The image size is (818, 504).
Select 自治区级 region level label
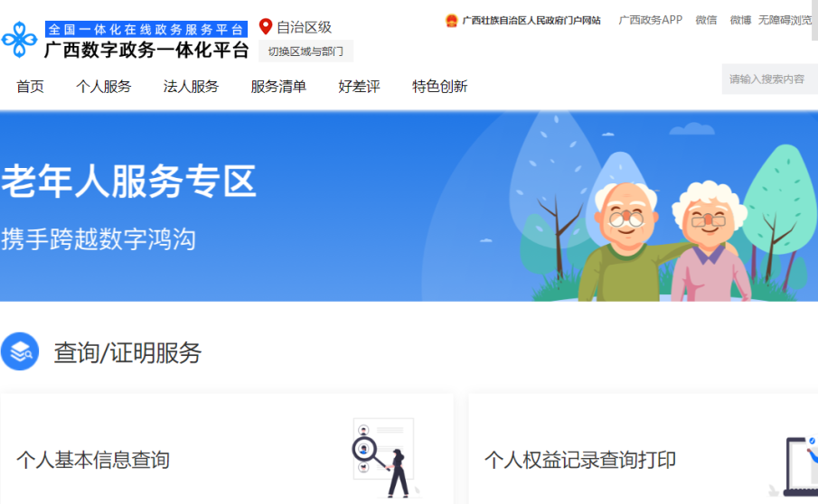(x=304, y=27)
